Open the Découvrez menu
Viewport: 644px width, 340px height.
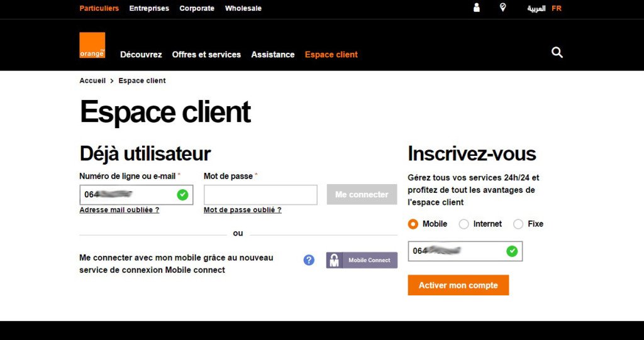[x=141, y=55]
